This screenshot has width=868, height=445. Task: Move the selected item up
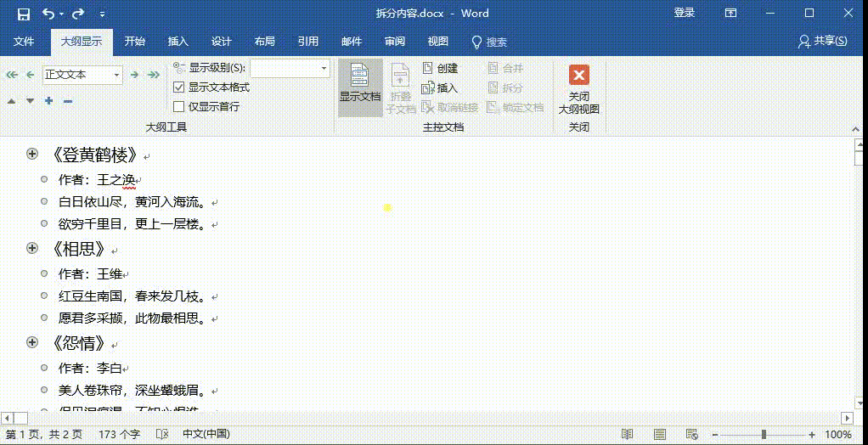[12, 101]
